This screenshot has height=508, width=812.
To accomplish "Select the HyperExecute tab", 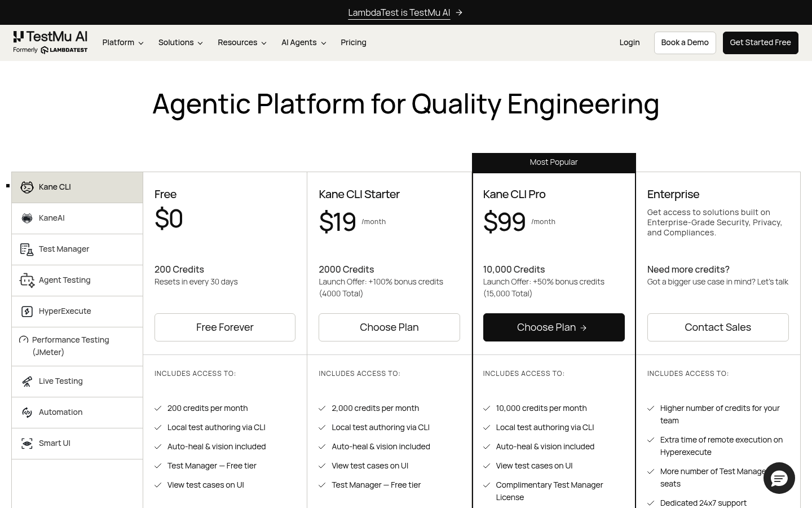I will click(77, 312).
